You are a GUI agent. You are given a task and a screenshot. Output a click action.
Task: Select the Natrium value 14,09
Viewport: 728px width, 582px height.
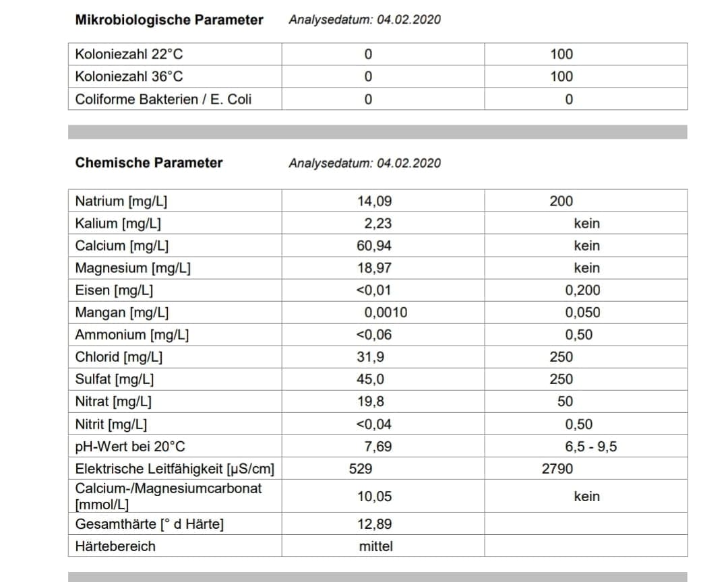[x=374, y=201]
